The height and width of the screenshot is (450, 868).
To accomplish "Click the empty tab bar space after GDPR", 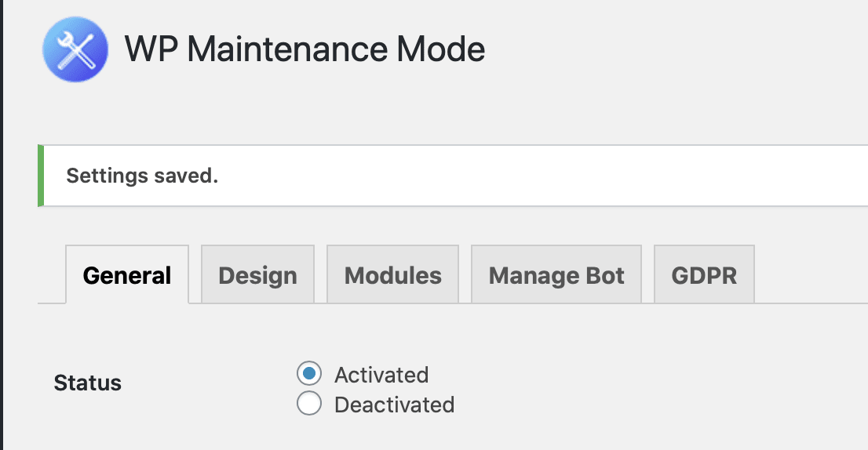I will 811,274.
